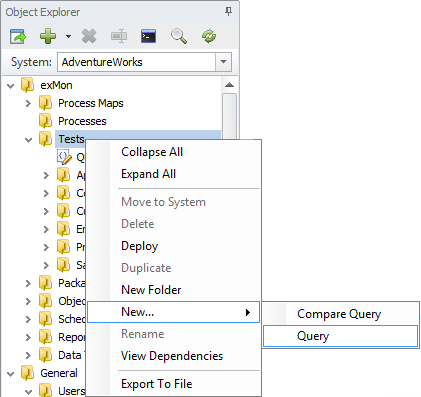Click the green refresh arrows icon
Image resolution: width=421 pixels, height=397 pixels.
tap(209, 36)
